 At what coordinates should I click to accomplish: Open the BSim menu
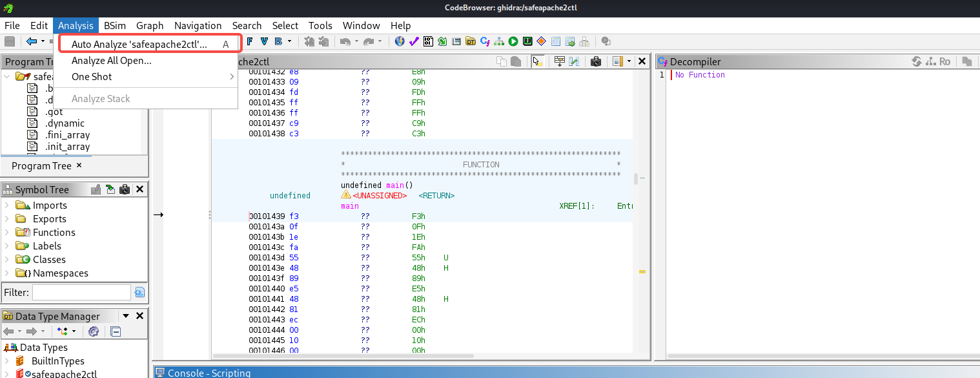[x=115, y=25]
